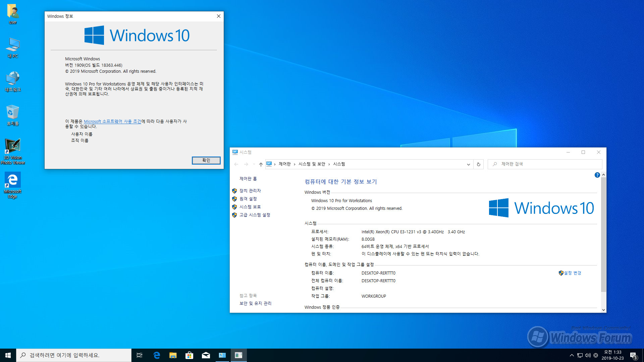Switch to the control panel taskbar item

(x=222, y=355)
